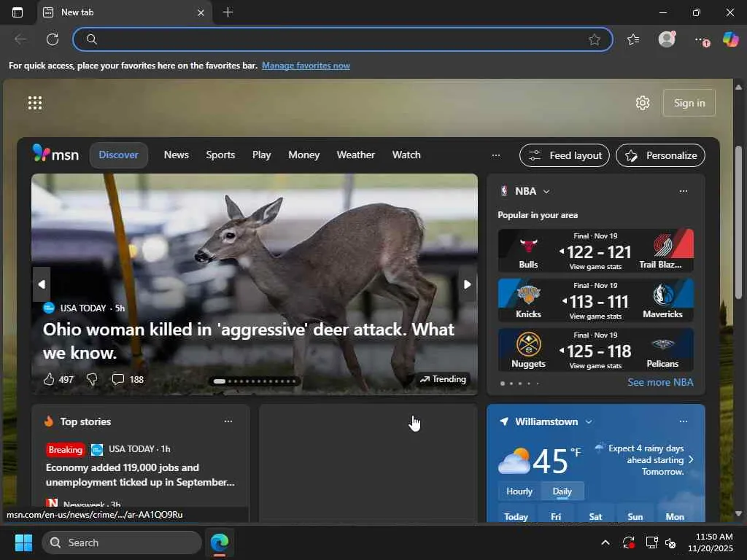This screenshot has height=560, width=747.
Task: Show previous carousel story
Action: pyautogui.click(x=42, y=284)
